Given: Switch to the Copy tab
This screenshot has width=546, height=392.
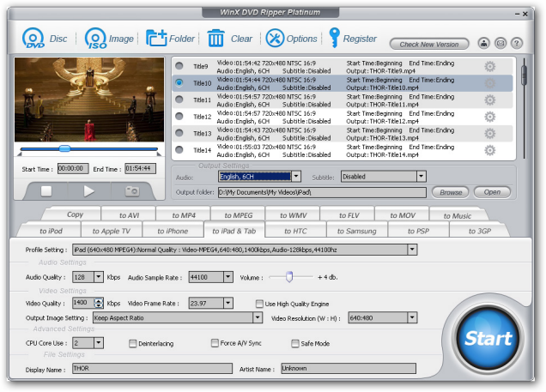Looking at the screenshot, I should (75, 214).
